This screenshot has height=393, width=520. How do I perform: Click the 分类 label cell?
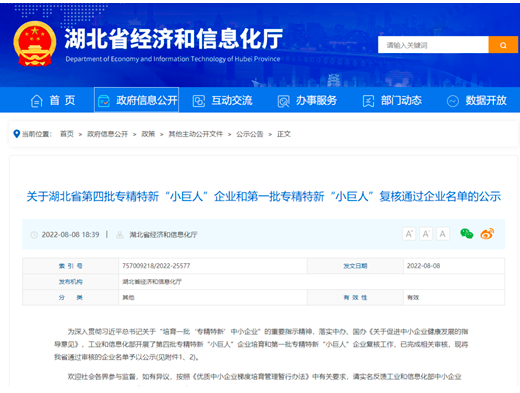[71, 297]
